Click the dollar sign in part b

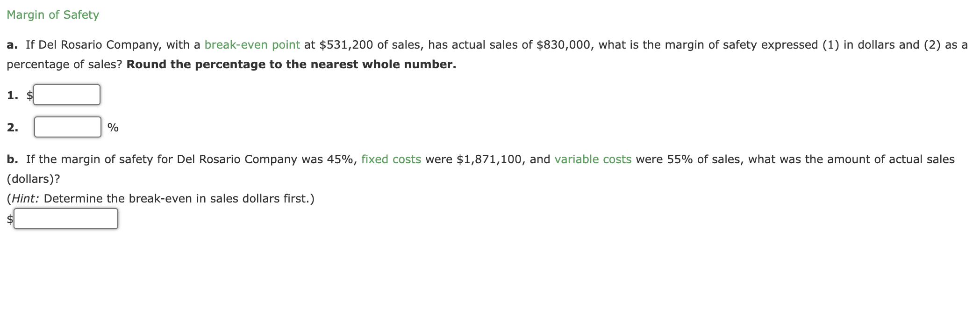click(9, 219)
